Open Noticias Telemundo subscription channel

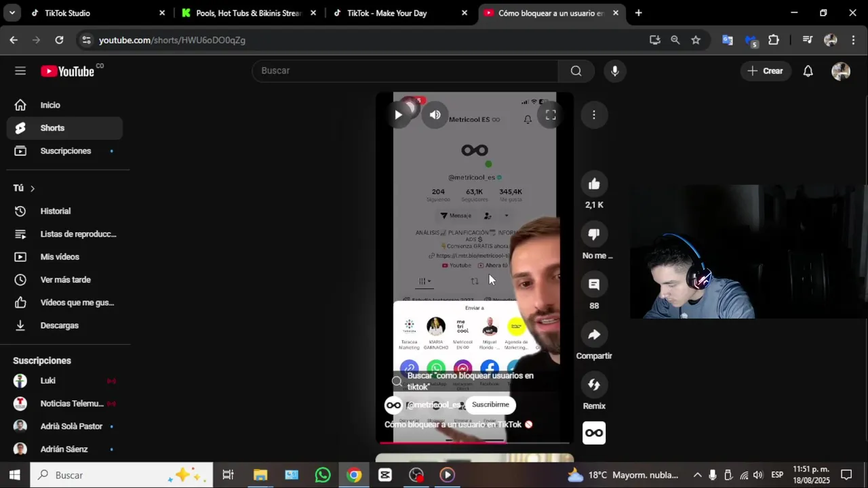64,403
